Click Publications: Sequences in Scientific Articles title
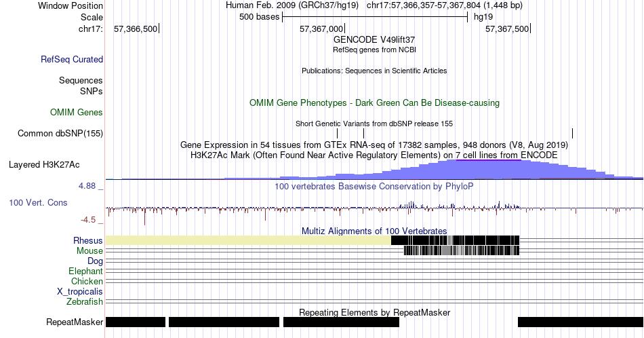Viewport: 644px width, 338px height. 374,71
